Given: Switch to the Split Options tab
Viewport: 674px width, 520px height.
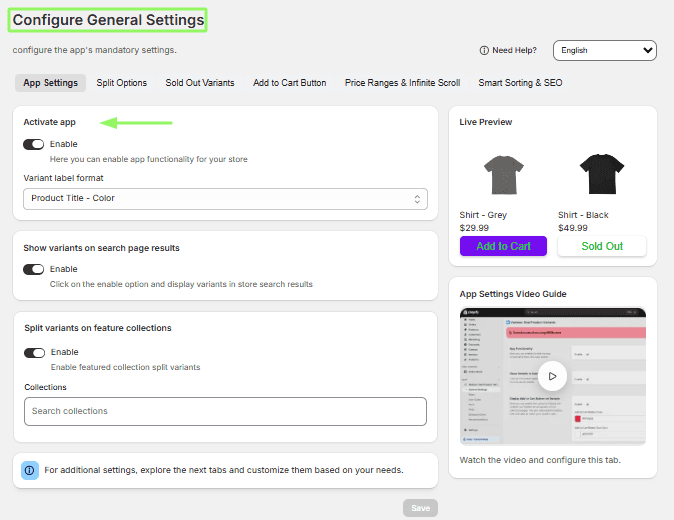Looking at the screenshot, I should (x=122, y=83).
